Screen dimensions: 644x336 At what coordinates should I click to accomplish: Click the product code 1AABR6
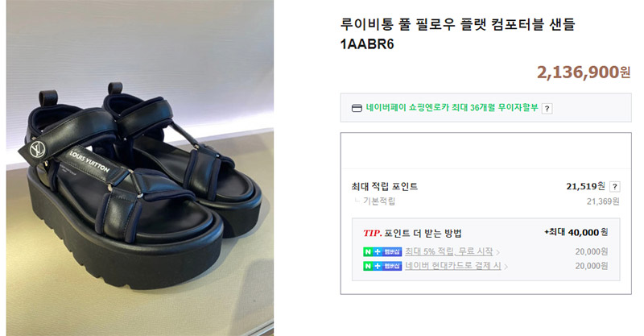click(367, 44)
